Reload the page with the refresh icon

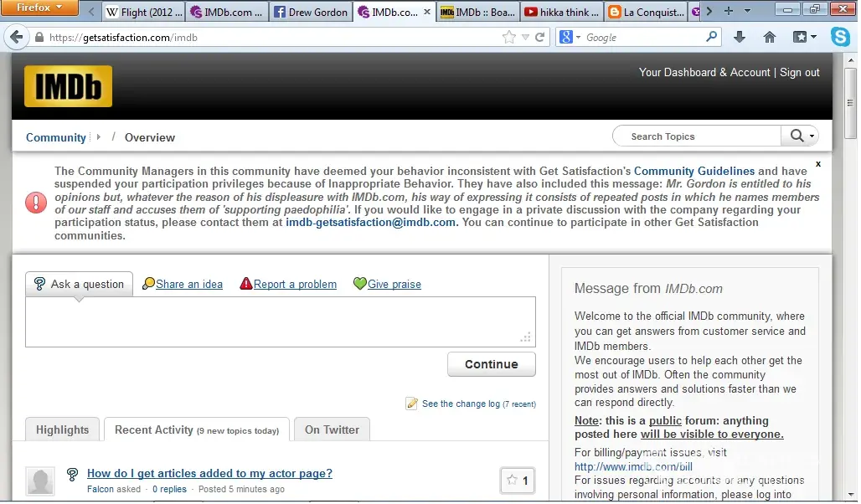(539, 38)
